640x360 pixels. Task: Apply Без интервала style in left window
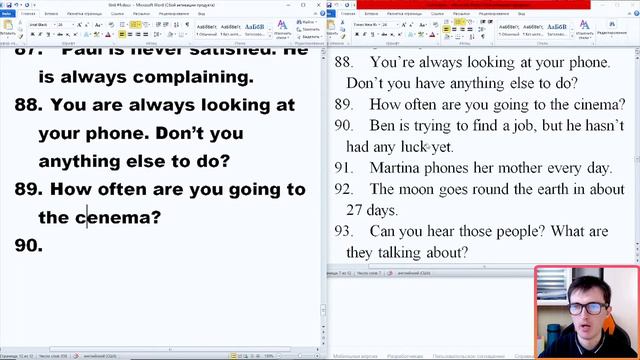[231, 30]
